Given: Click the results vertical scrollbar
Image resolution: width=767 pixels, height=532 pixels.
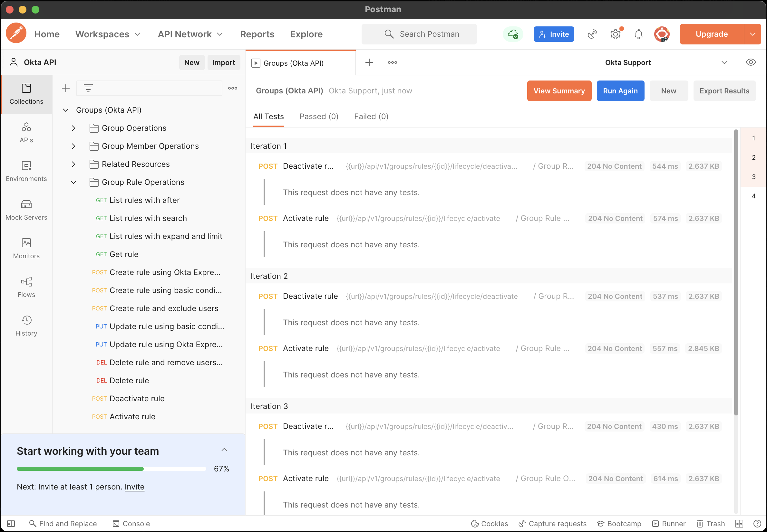Looking at the screenshot, I should pyautogui.click(x=736, y=272).
